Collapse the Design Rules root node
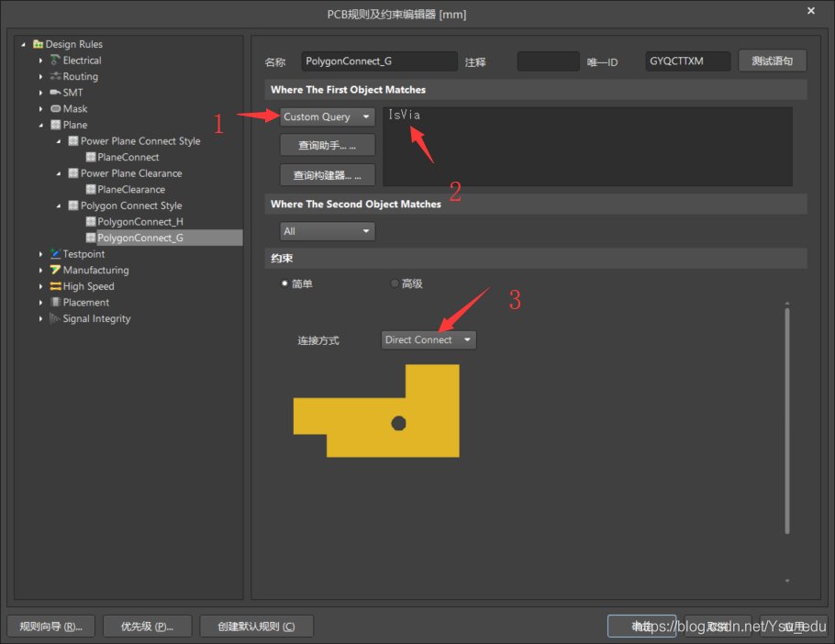 [24, 45]
